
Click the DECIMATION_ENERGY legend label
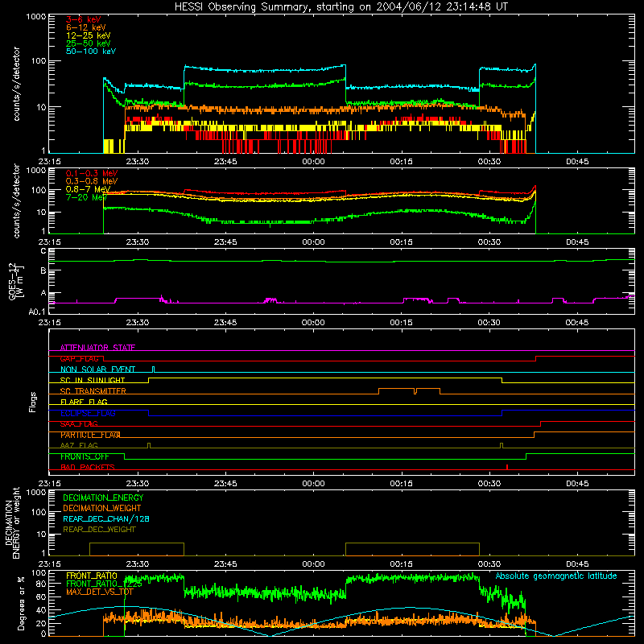point(103,497)
